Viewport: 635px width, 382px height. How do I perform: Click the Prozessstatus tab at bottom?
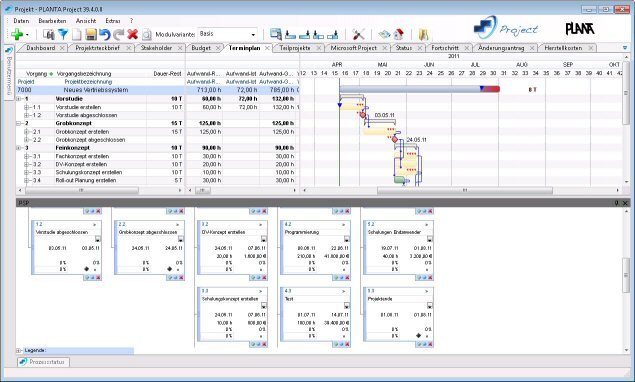43,362
